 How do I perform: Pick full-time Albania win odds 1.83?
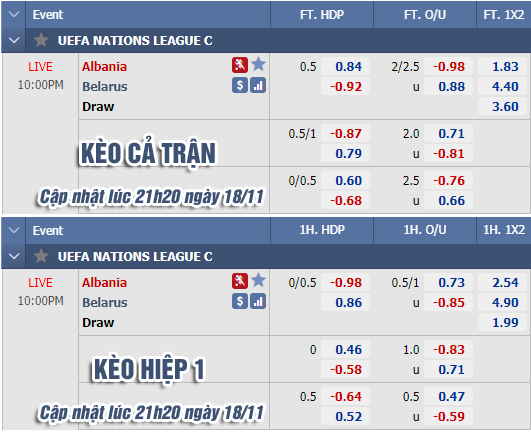[x=503, y=66]
